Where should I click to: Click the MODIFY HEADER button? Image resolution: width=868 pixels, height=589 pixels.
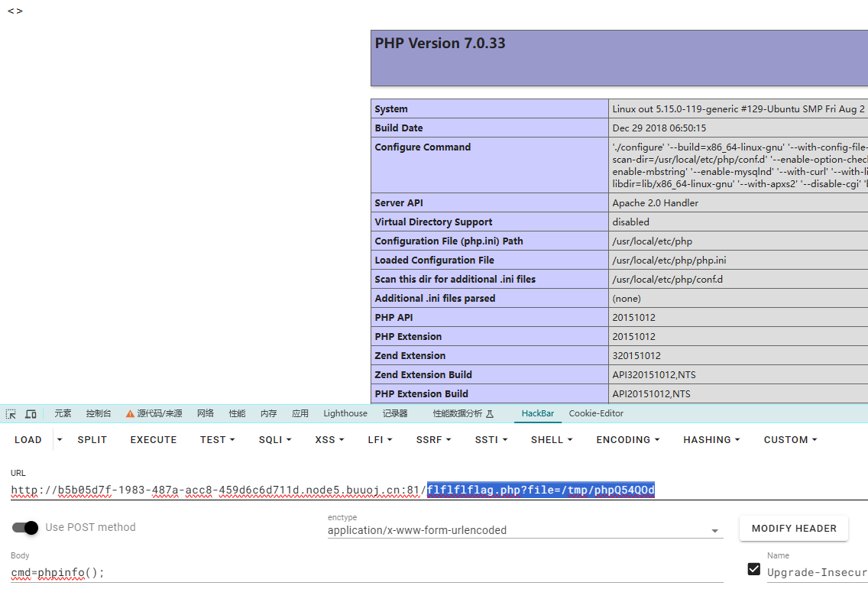pyautogui.click(x=793, y=529)
